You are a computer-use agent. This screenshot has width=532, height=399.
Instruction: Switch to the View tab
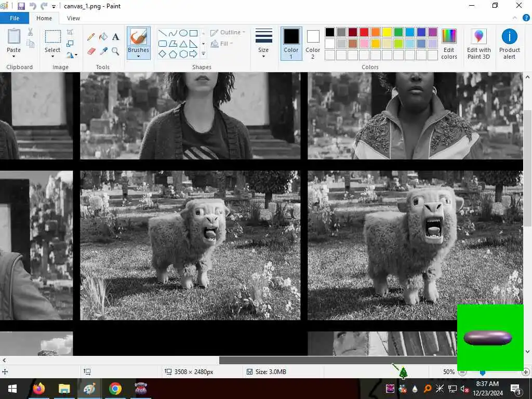[x=73, y=18]
